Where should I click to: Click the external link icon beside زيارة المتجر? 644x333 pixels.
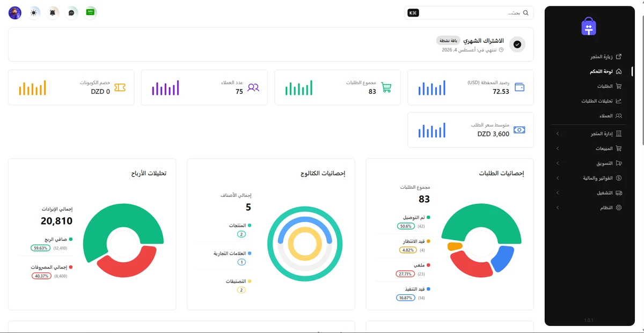[x=619, y=56]
